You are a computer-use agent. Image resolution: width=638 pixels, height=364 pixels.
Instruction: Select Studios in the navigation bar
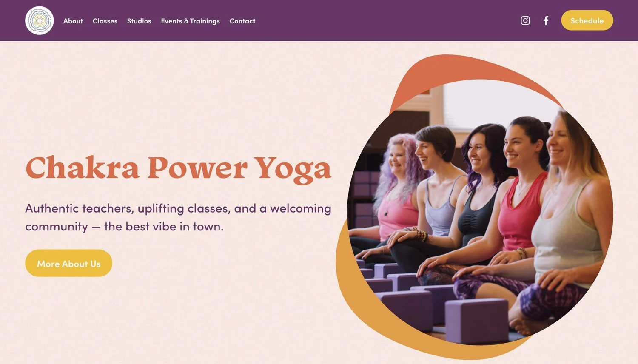[x=139, y=21]
